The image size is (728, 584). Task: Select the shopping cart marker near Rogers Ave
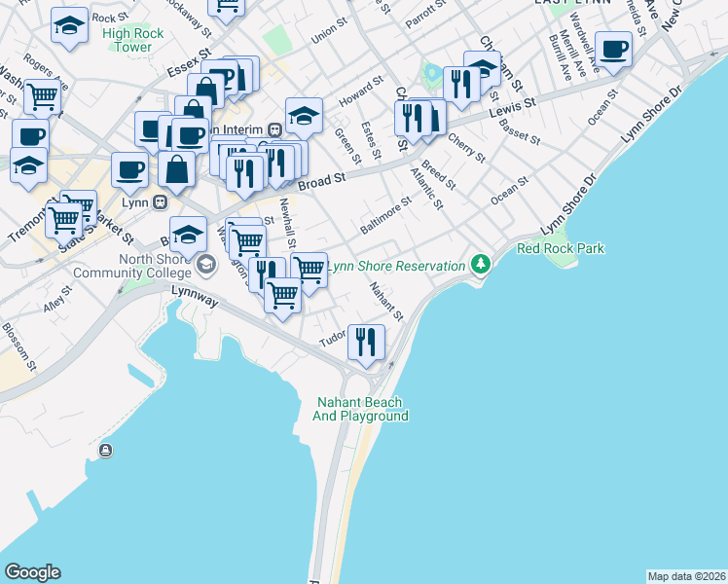coord(42,98)
